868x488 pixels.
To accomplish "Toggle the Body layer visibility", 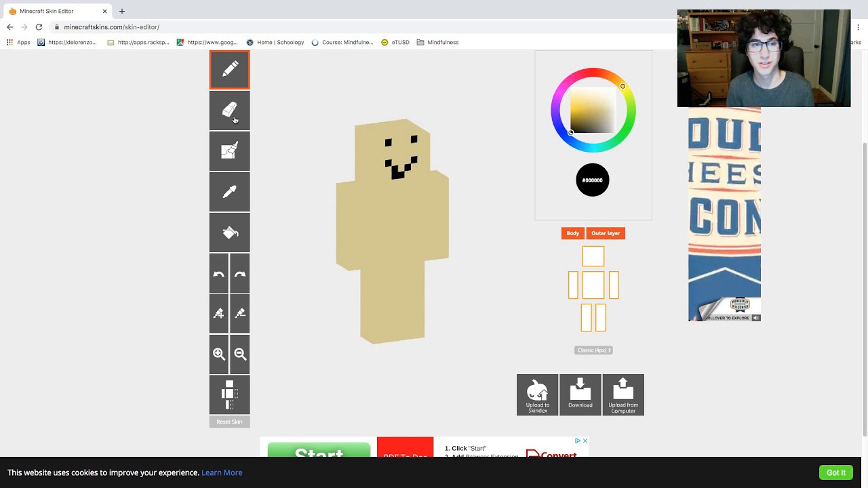I will [572, 233].
